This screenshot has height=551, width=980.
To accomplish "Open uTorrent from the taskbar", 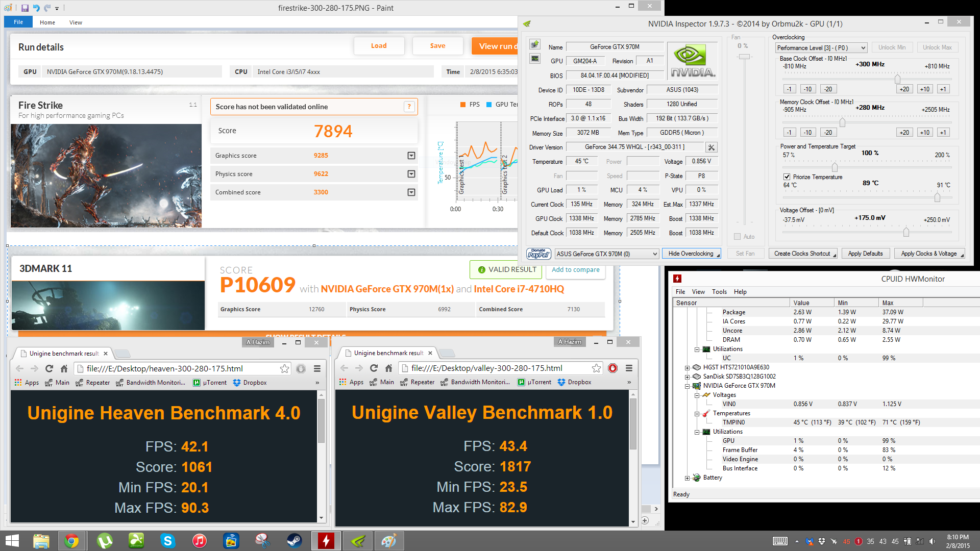I will point(104,541).
